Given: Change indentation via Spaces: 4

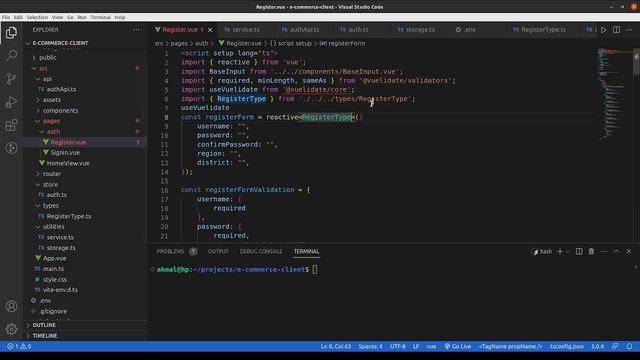Looking at the screenshot, I should (x=370, y=346).
